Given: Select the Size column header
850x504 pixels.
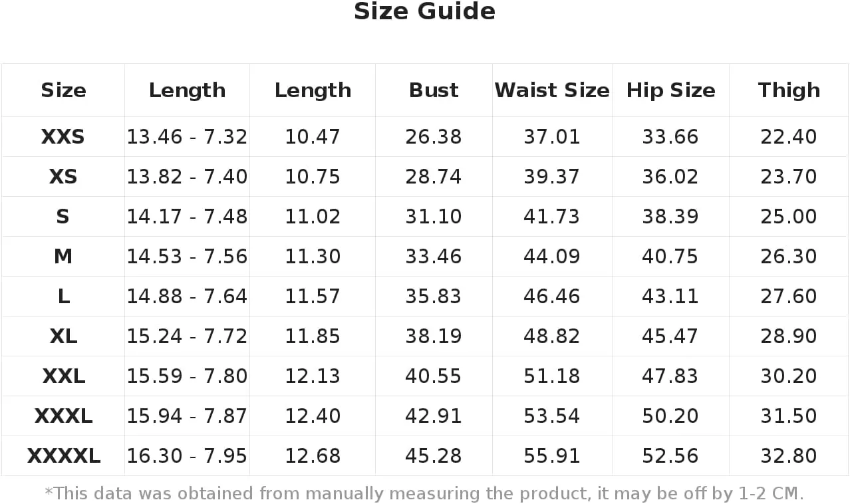Looking at the screenshot, I should pyautogui.click(x=63, y=90).
